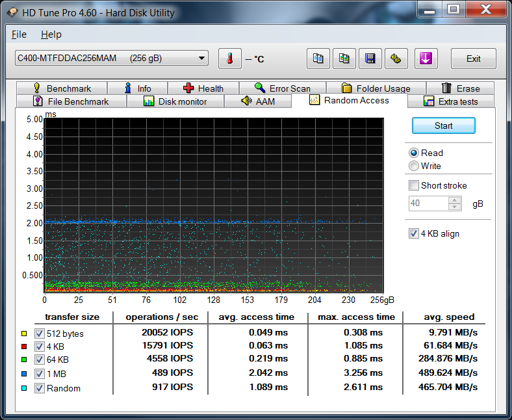Click the copy screenshot to clipboard icon
The image size is (512, 420).
coord(344,59)
